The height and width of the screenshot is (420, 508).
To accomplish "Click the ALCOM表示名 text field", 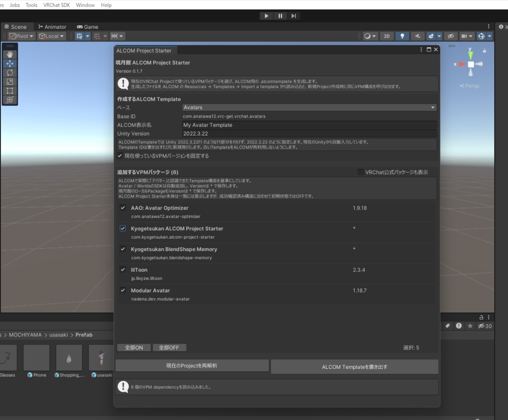I will point(310,125).
